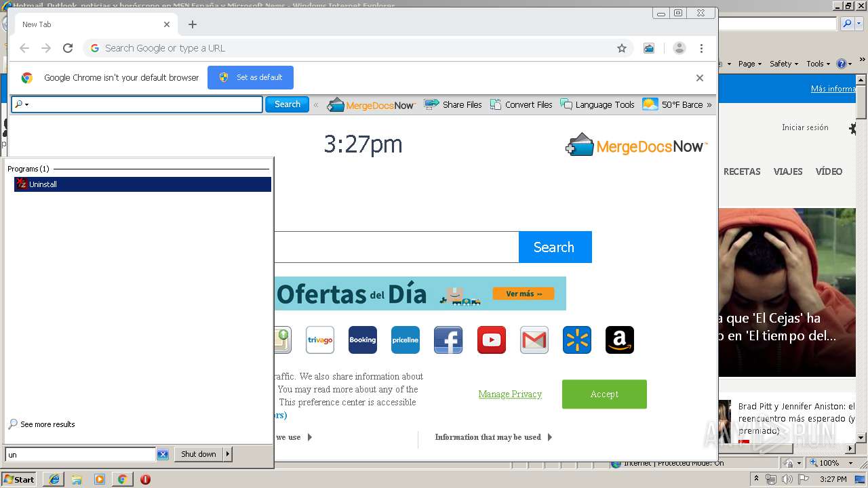
Task: Open Language Tools in toolbar
Action: click(x=597, y=105)
